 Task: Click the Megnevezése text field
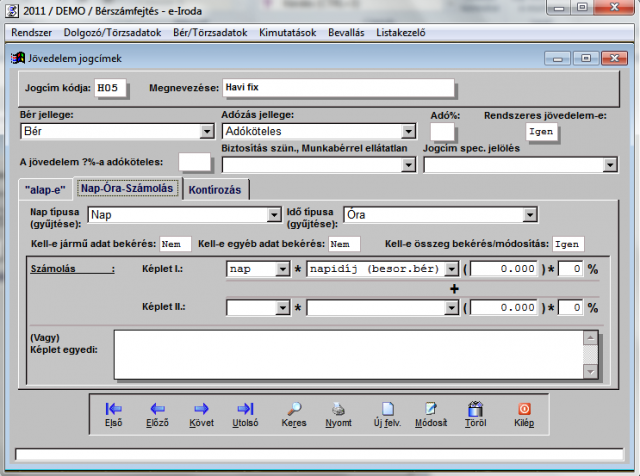(338, 88)
